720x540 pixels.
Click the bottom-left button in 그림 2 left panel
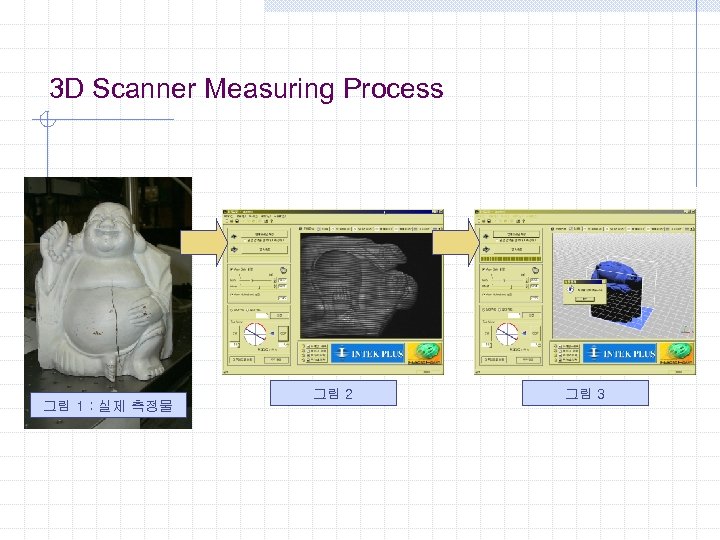pyautogui.click(x=242, y=360)
